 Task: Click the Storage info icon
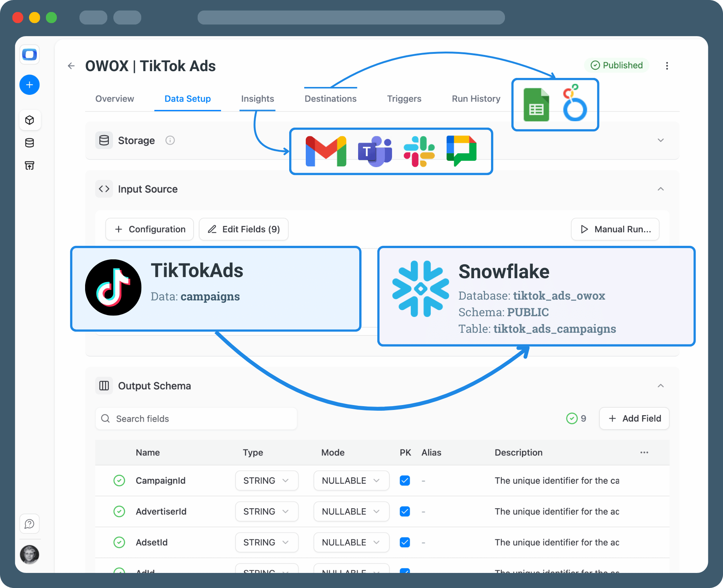[170, 140]
